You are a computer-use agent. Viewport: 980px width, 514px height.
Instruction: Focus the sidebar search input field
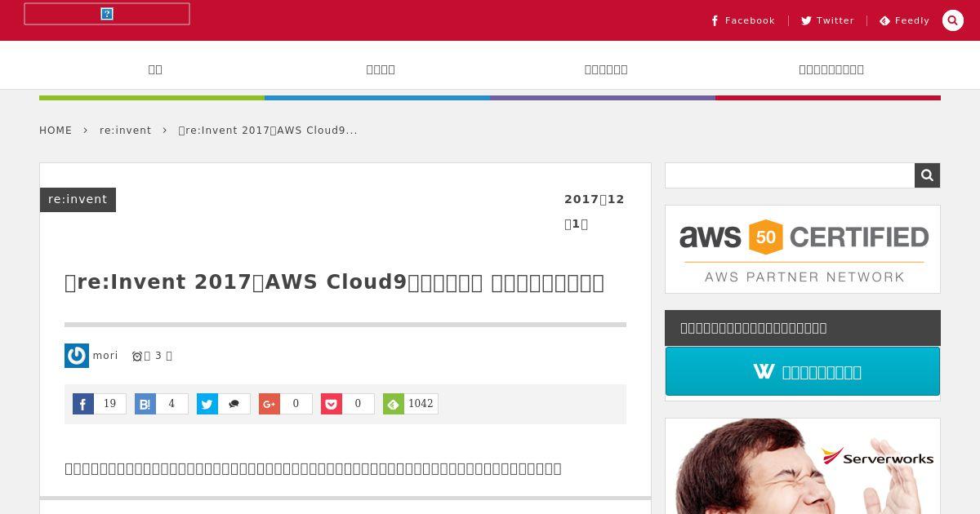point(790,175)
